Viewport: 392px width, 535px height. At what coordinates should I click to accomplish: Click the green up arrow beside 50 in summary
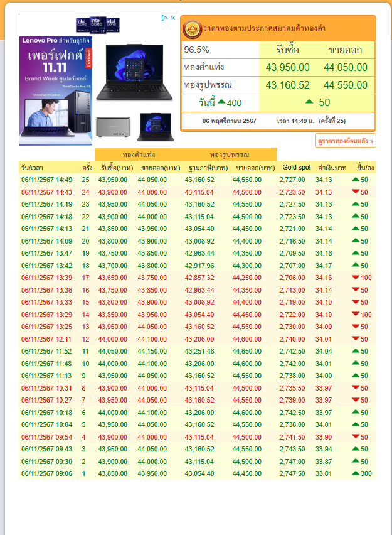point(309,102)
